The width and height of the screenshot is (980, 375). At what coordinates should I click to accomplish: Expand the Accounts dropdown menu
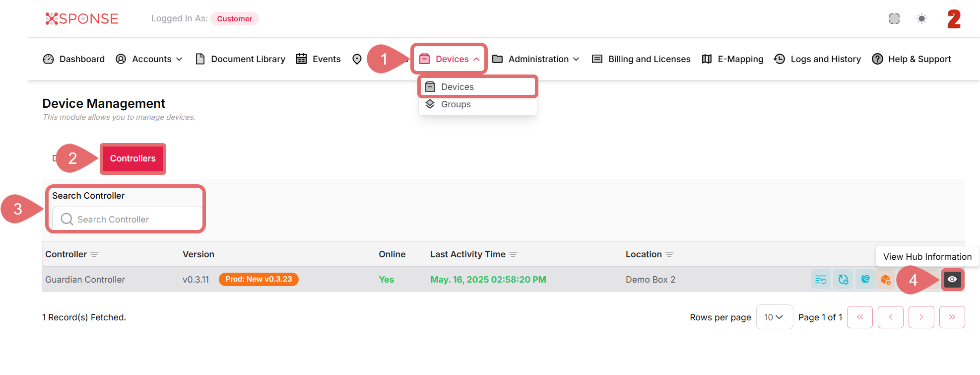(x=149, y=59)
